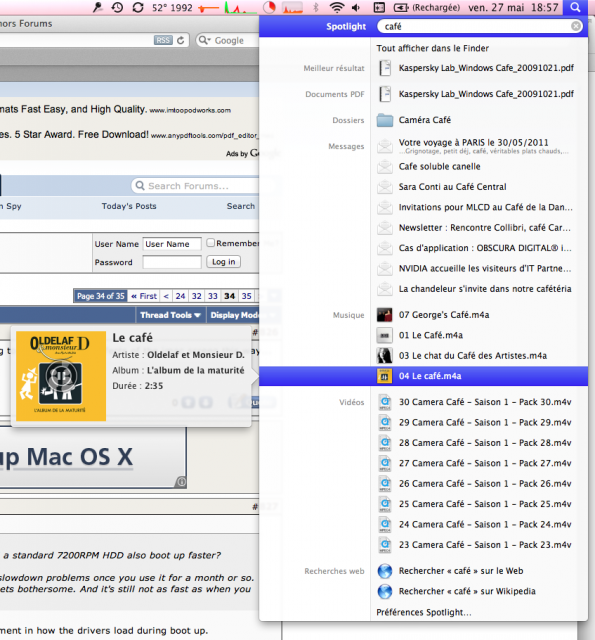Open the Search link in forum navbar
This screenshot has width=595, height=640.
click(x=241, y=206)
